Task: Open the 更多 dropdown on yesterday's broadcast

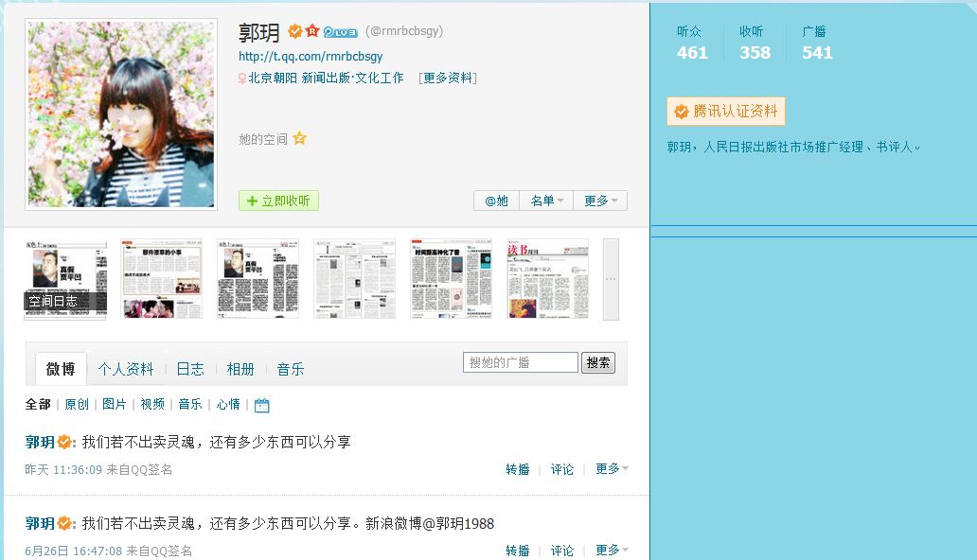Action: point(606,468)
